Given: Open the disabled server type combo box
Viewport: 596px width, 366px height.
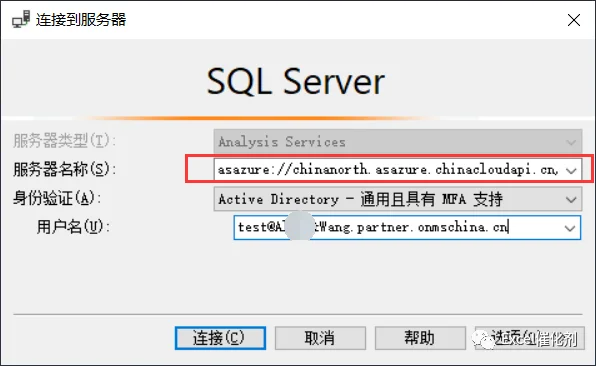Looking at the screenshot, I should coord(398,141).
